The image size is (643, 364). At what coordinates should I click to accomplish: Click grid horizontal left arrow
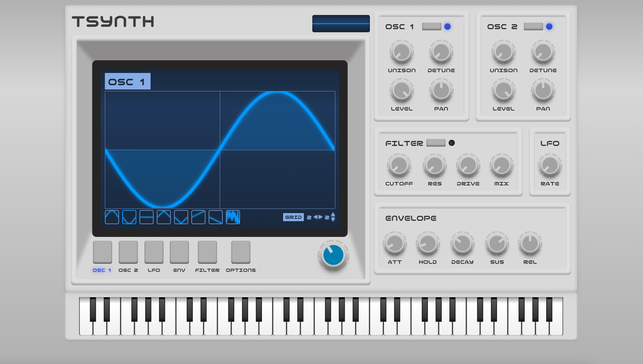click(316, 217)
